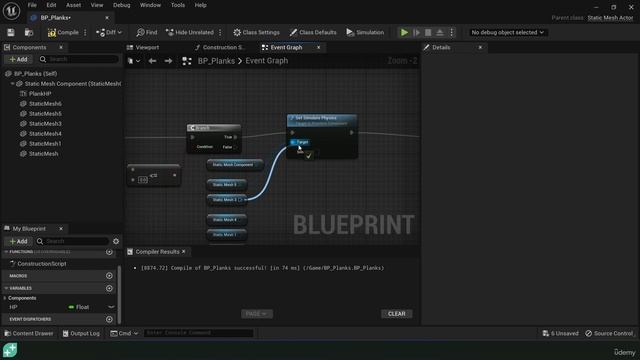Screen dimensions: 640x360
Task: Toggle Hide Unrelated nodes
Action: point(189,32)
